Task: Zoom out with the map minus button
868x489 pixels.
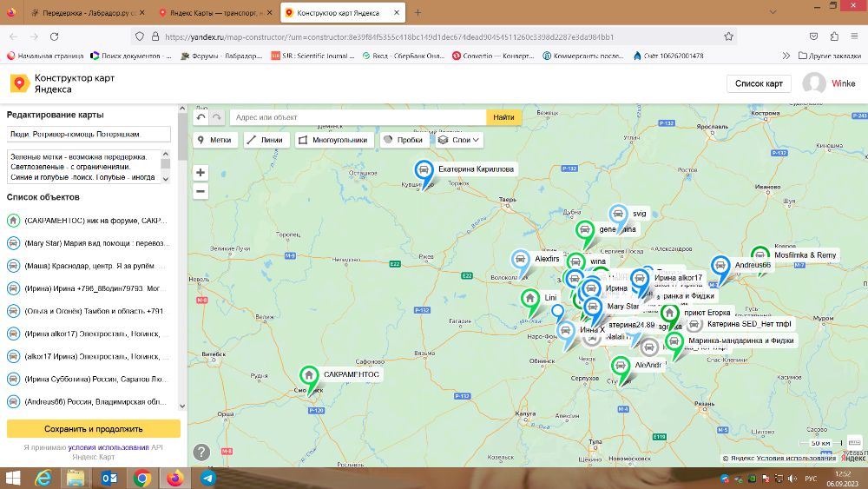Action: click(x=201, y=191)
